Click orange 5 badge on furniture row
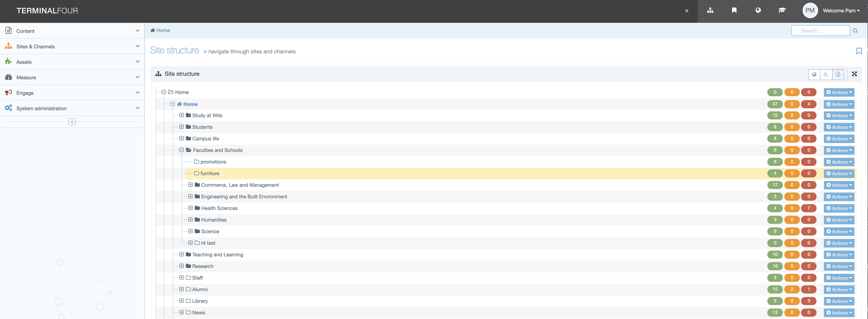This screenshot has width=868, height=319. [792, 173]
